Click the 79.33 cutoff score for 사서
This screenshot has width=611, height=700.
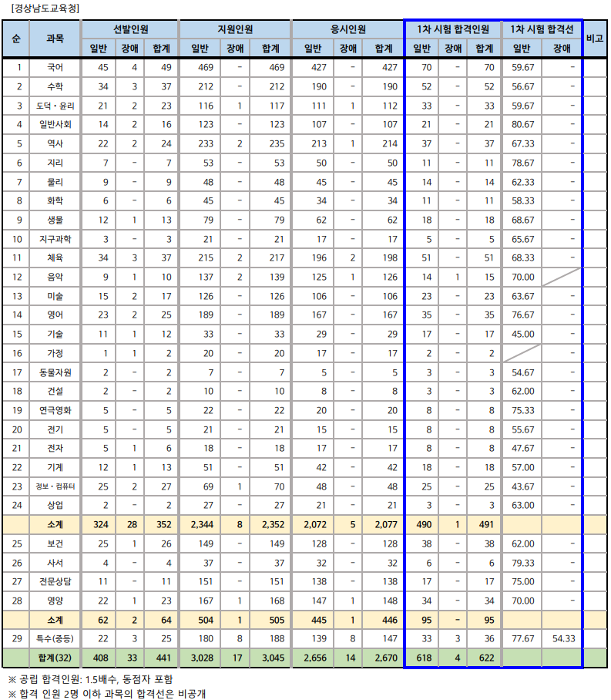(x=522, y=564)
